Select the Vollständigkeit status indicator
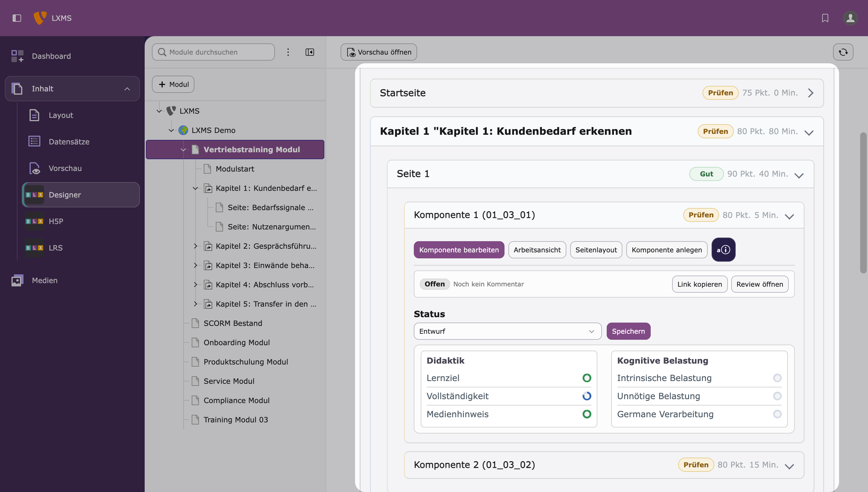This screenshot has height=492, width=868. coord(587,396)
